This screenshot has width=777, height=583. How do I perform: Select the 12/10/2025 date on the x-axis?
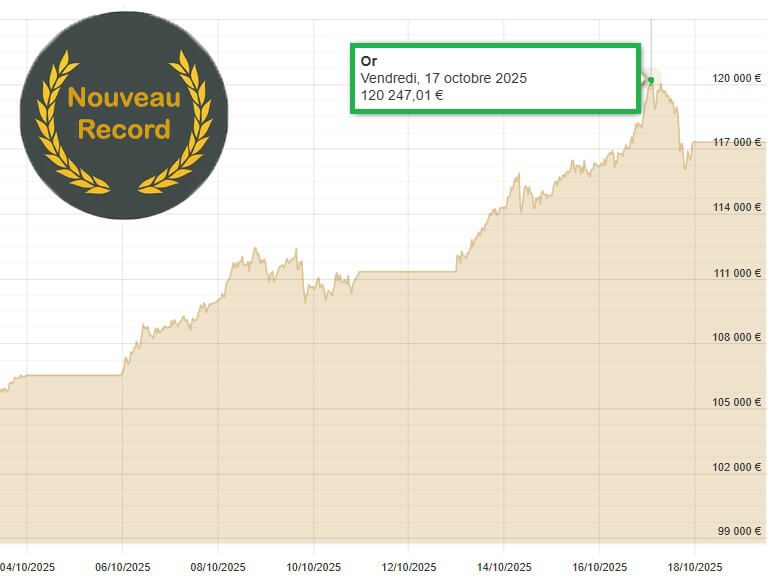point(409,566)
